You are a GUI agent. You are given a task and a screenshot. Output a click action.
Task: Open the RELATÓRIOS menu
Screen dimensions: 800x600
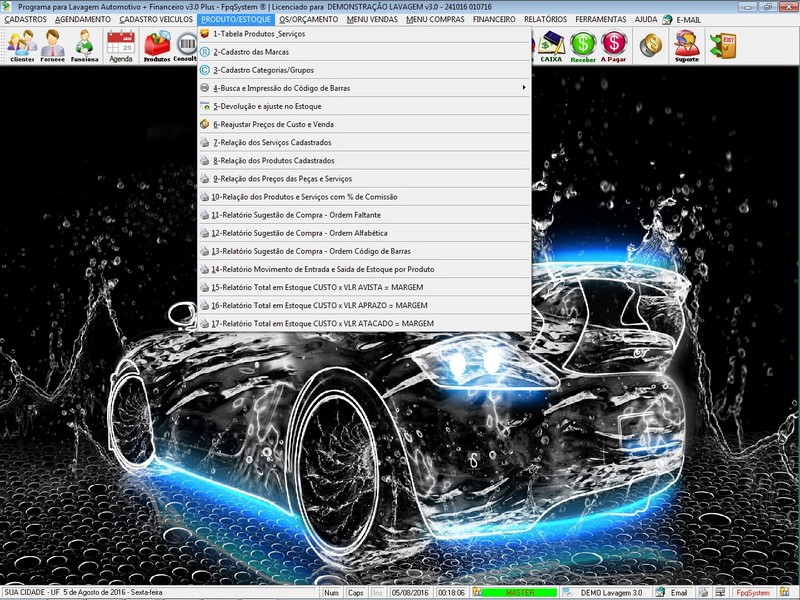[x=545, y=19]
